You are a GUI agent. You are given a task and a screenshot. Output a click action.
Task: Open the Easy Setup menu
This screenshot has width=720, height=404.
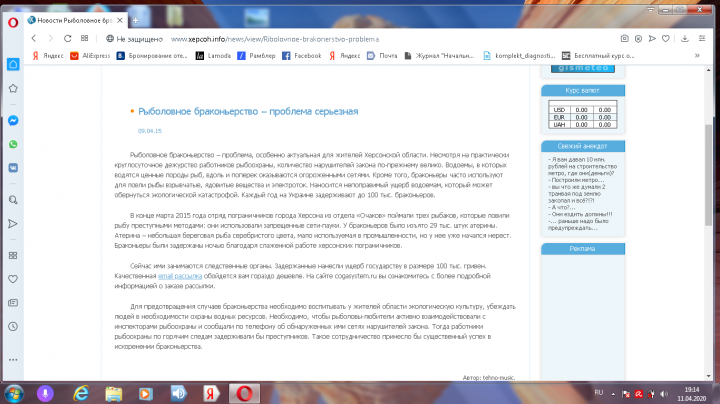pos(702,39)
